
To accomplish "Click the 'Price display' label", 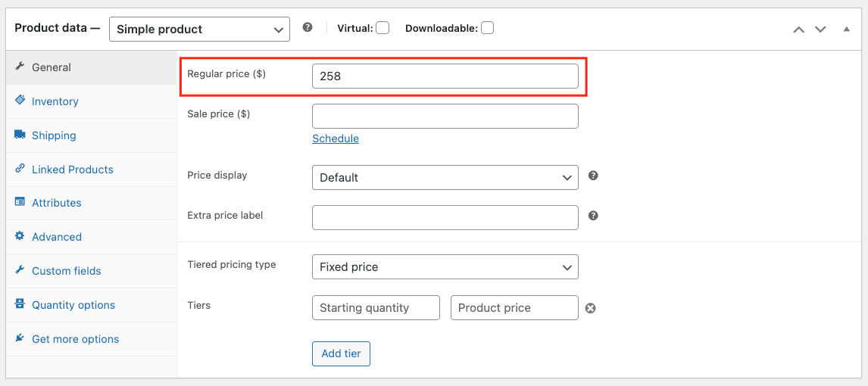I will pos(217,176).
